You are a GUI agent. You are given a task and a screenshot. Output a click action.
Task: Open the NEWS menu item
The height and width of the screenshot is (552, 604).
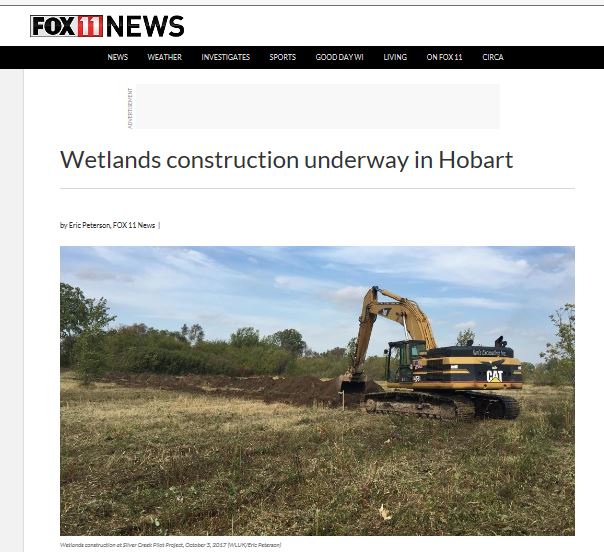[x=117, y=57]
